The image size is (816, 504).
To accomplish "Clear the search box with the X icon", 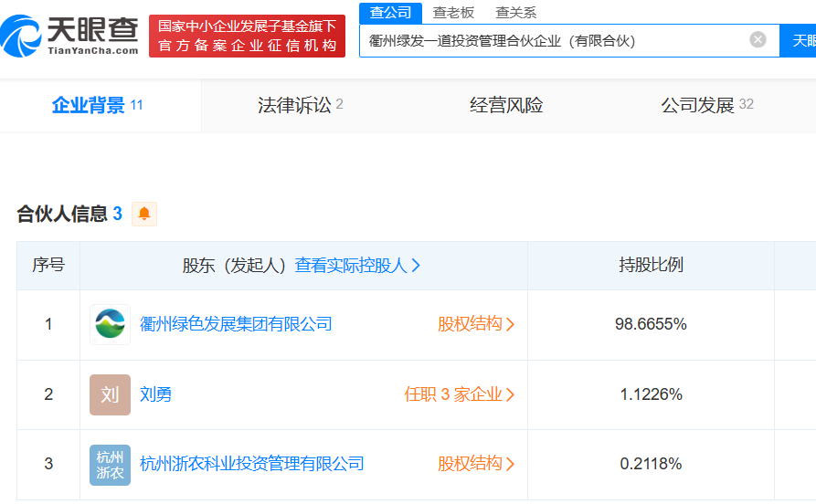I will 758,39.
